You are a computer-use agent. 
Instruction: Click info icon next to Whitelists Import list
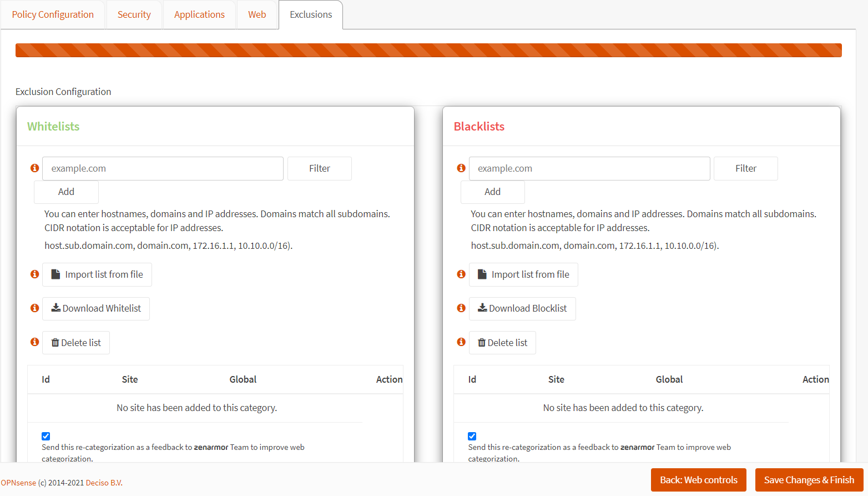(x=34, y=274)
